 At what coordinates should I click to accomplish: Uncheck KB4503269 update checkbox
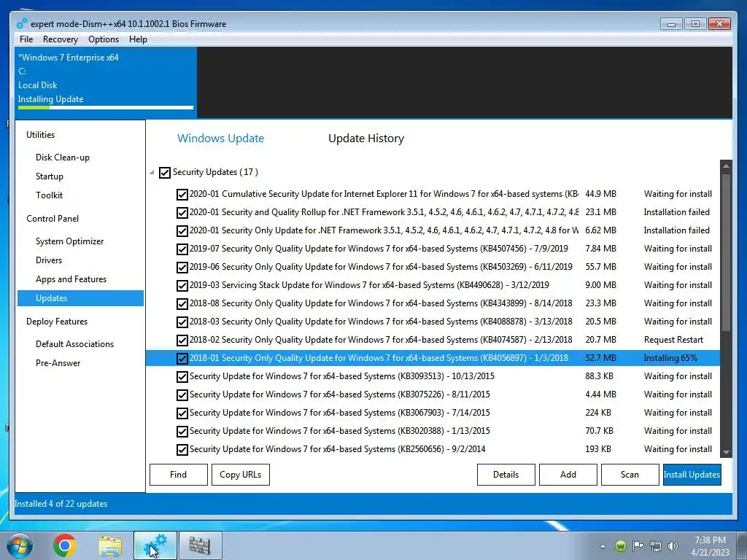(x=182, y=267)
